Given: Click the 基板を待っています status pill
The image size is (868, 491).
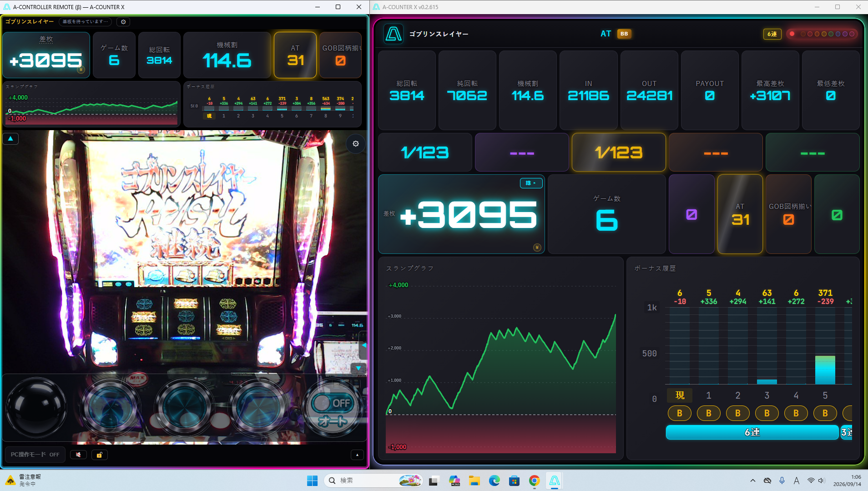Looking at the screenshot, I should pyautogui.click(x=85, y=22).
